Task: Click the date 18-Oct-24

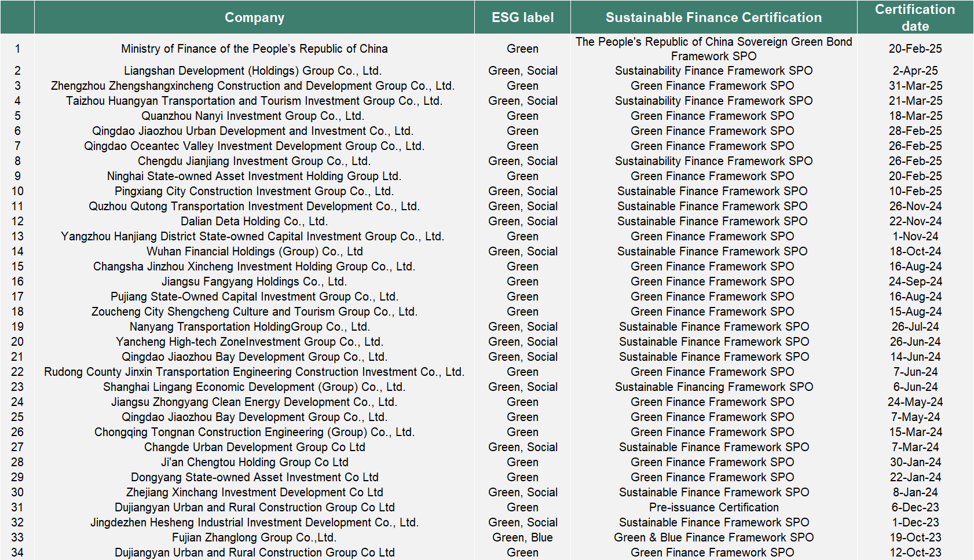Action: click(x=915, y=251)
